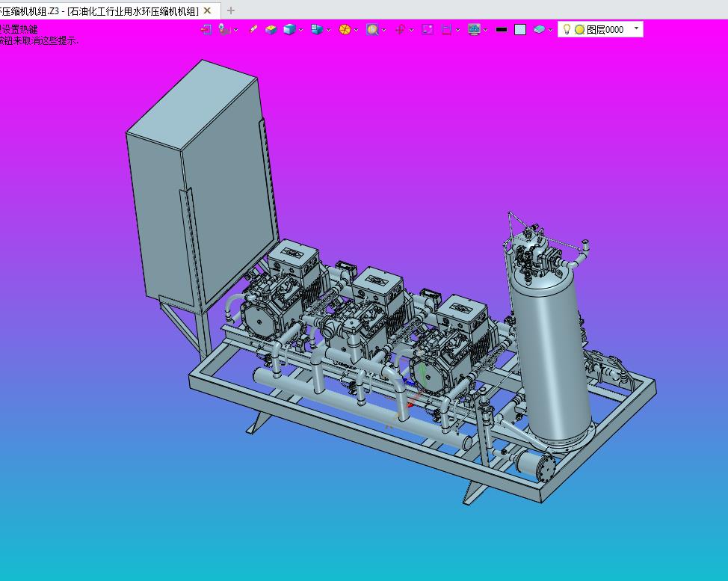The width and height of the screenshot is (728, 581).
Task: Select the pick filter tool icon
Action: pyautogui.click(x=223, y=29)
